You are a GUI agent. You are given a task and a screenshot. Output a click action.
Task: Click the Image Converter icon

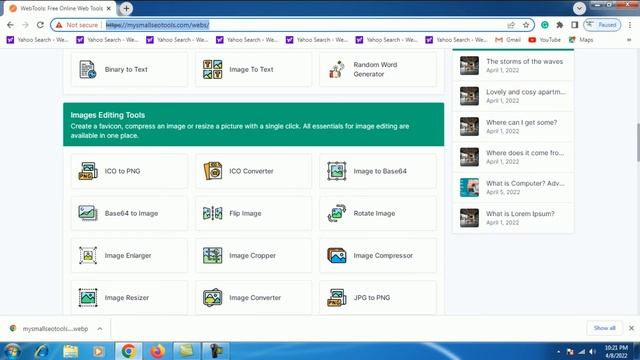coord(213,298)
